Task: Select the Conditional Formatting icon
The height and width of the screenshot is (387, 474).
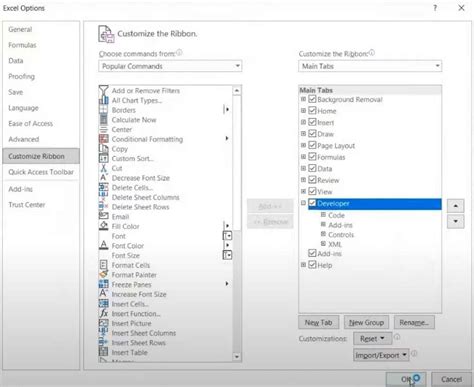Action: 104,139
